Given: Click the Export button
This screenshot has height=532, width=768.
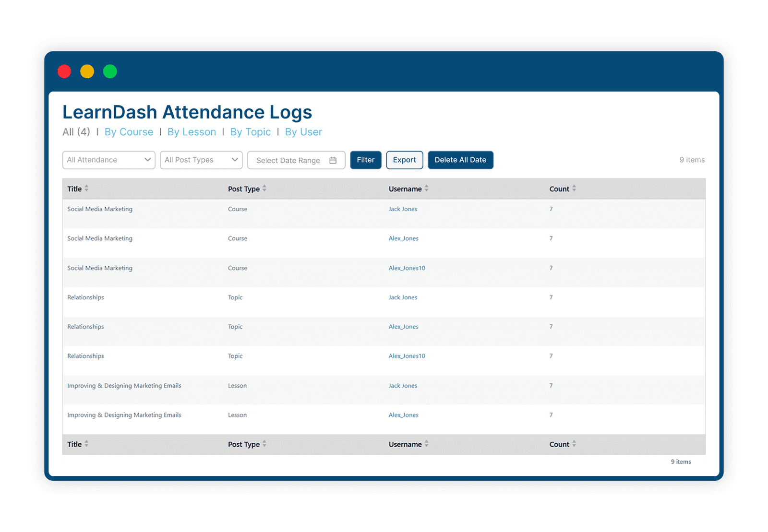Looking at the screenshot, I should coord(405,160).
